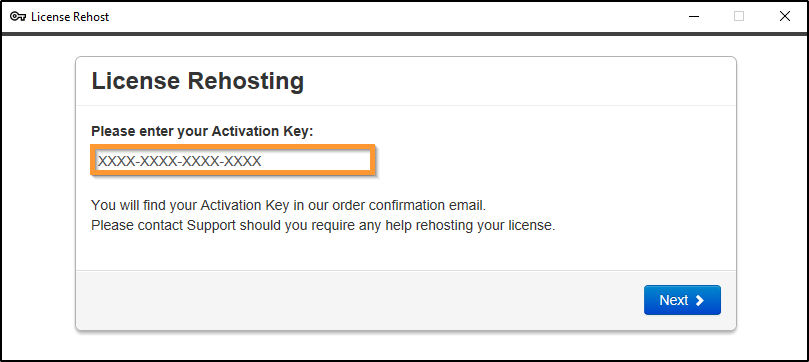Click the key icon in the title bar
Viewport: 809px width, 362px height.
pyautogui.click(x=19, y=17)
